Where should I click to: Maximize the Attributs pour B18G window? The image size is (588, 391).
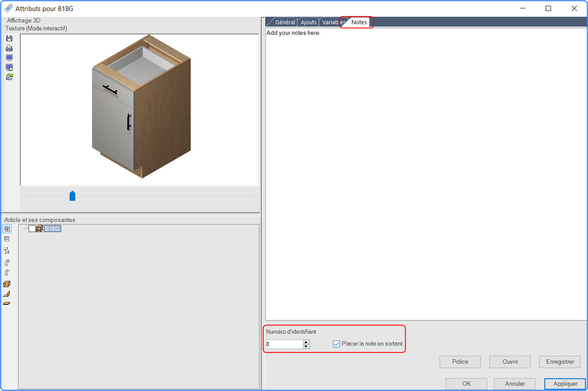tap(548, 8)
